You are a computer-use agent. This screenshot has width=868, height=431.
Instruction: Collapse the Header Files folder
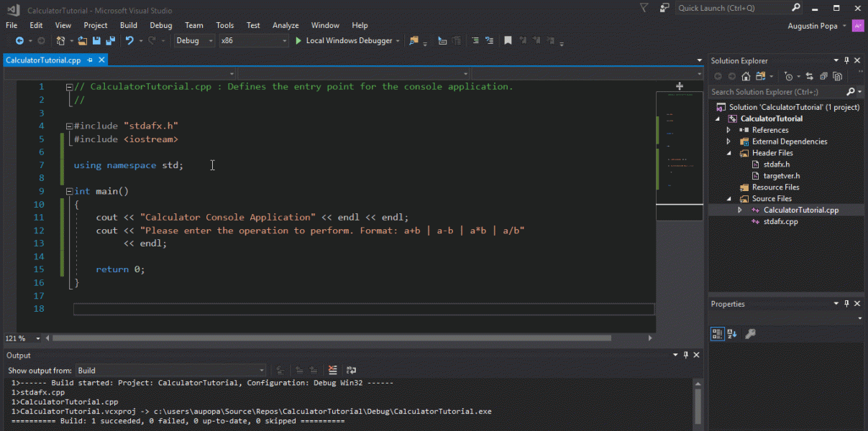pyautogui.click(x=728, y=153)
